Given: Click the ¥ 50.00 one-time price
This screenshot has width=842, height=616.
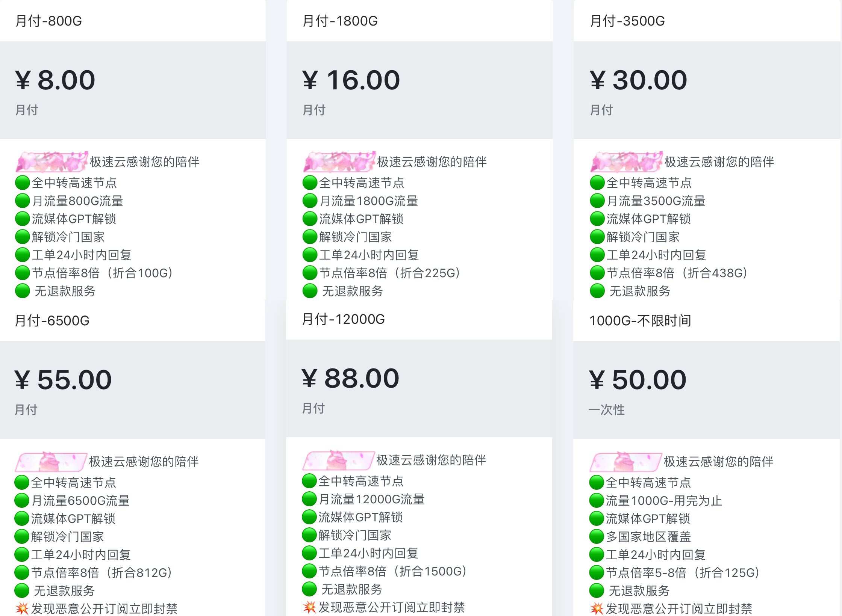Looking at the screenshot, I should coord(638,380).
